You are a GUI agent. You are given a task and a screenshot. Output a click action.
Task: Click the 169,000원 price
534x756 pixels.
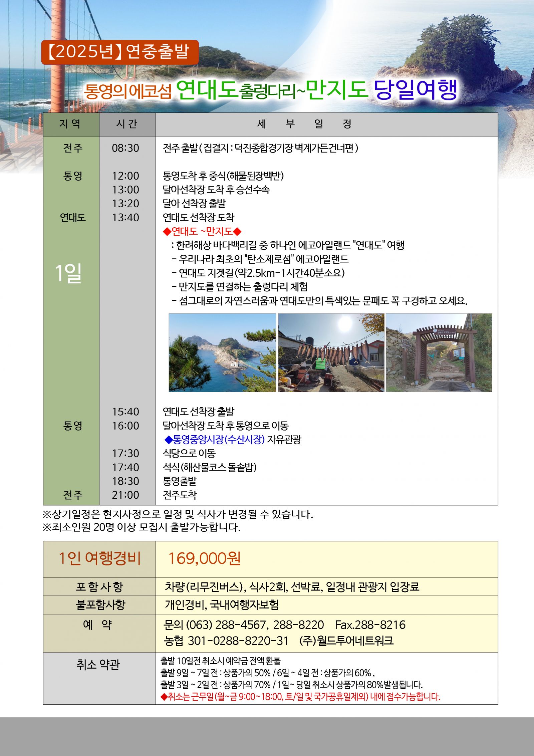coord(204,558)
